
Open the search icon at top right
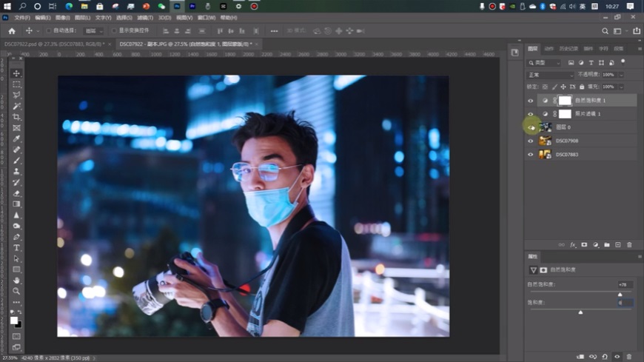point(605,31)
